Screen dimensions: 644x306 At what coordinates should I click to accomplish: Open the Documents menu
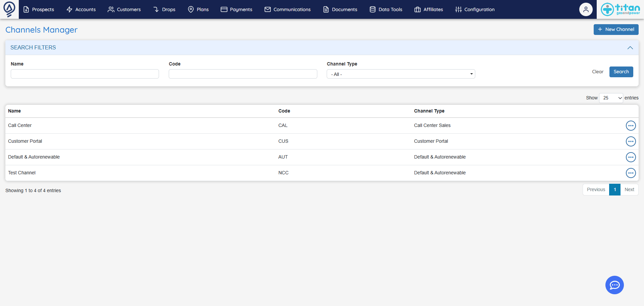(340, 9)
